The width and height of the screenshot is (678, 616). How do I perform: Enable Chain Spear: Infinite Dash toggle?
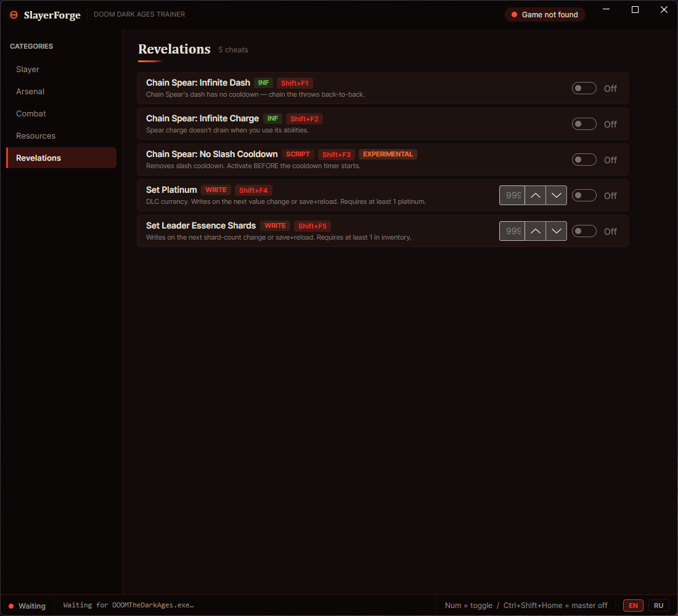coord(584,88)
